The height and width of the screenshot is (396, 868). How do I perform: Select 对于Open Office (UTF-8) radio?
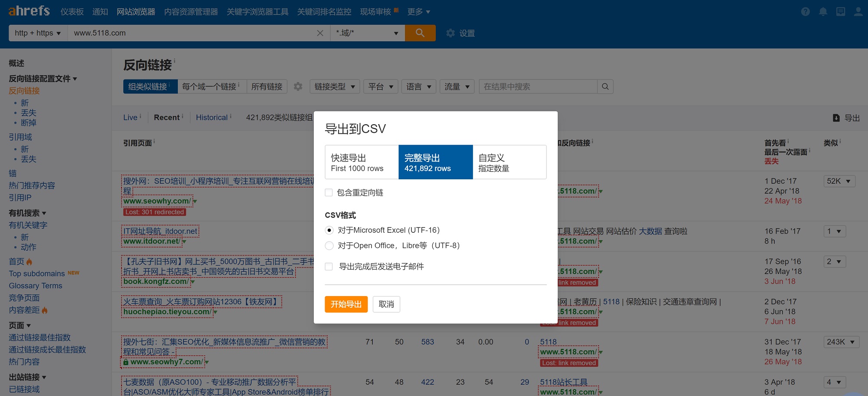coord(329,246)
